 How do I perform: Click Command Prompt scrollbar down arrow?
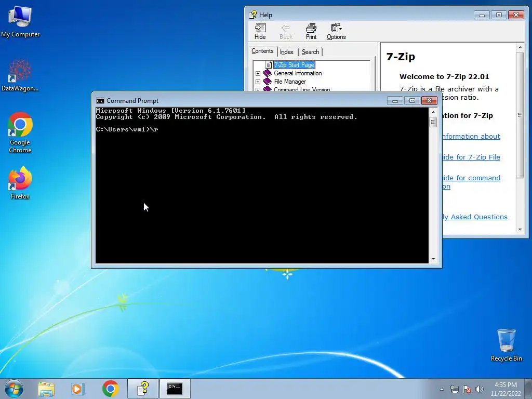coord(433,259)
